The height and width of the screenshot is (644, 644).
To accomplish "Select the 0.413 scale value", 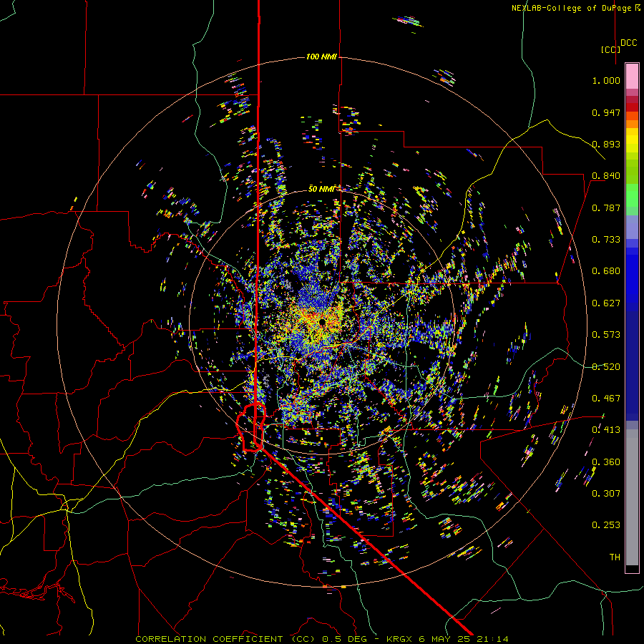I will (606, 430).
